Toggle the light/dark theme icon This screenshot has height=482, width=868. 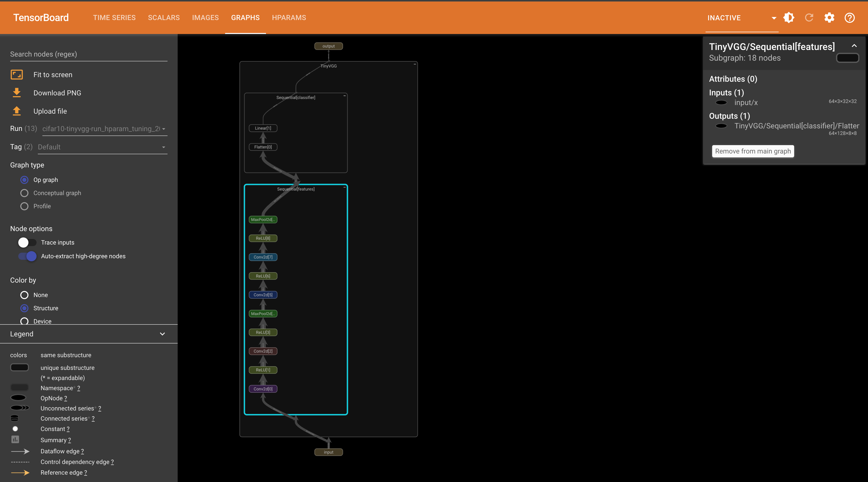[x=789, y=18]
